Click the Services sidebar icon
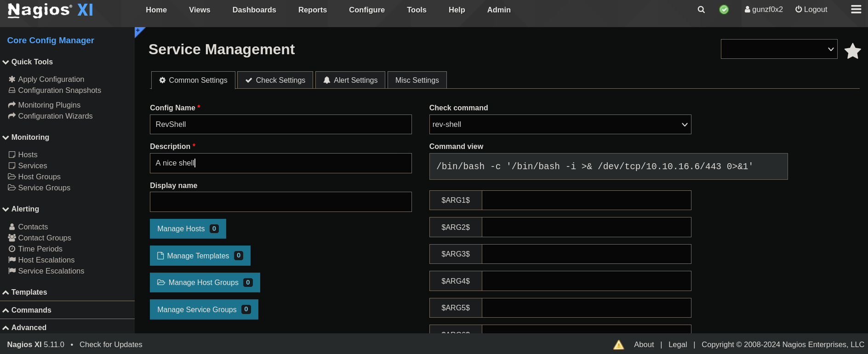 12,166
